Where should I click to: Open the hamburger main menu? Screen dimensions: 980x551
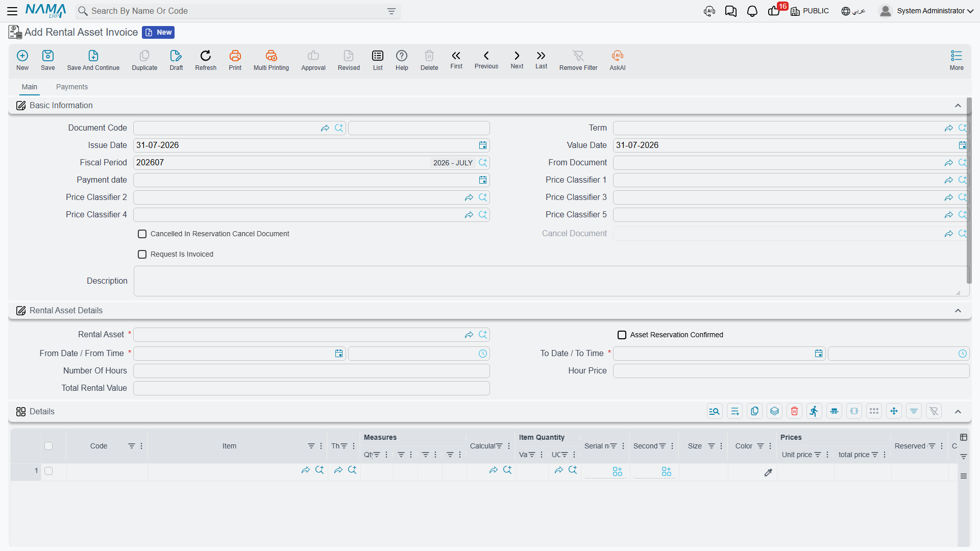click(12, 11)
